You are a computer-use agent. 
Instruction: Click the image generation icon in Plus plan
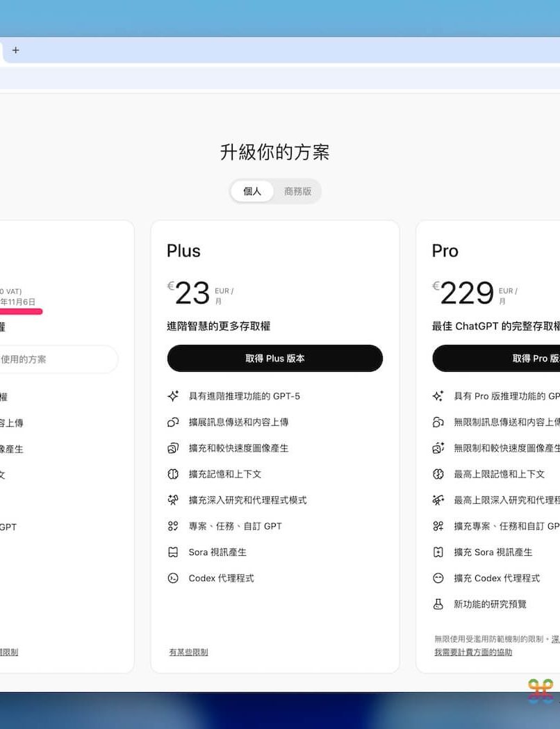(173, 448)
